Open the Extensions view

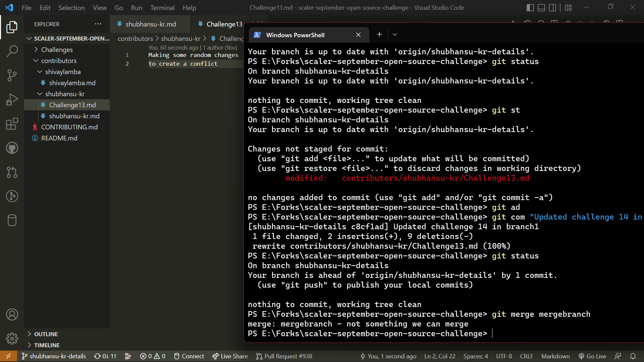[12, 124]
